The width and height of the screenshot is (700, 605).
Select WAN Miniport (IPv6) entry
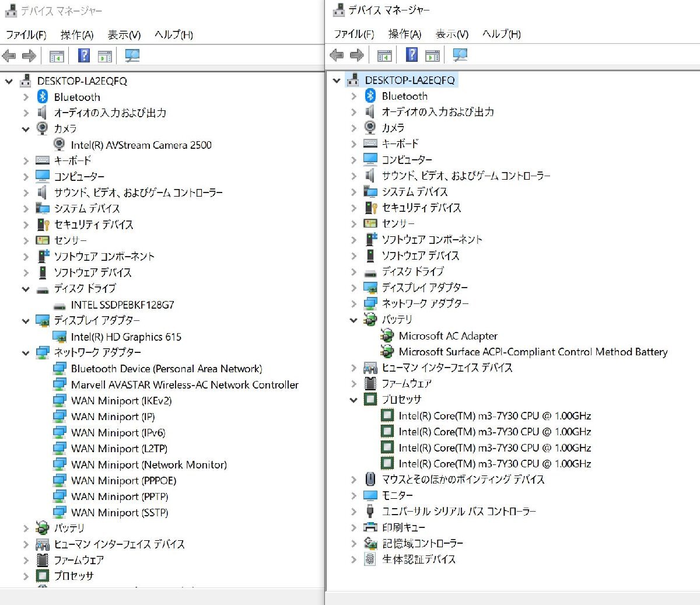point(118,433)
